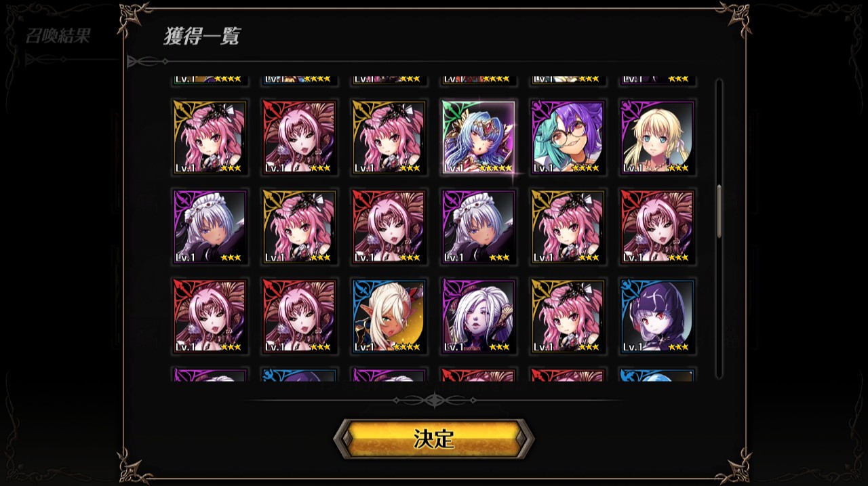Select the blue-haired four-star character icon
This screenshot has width=868, height=486.
coord(479,138)
